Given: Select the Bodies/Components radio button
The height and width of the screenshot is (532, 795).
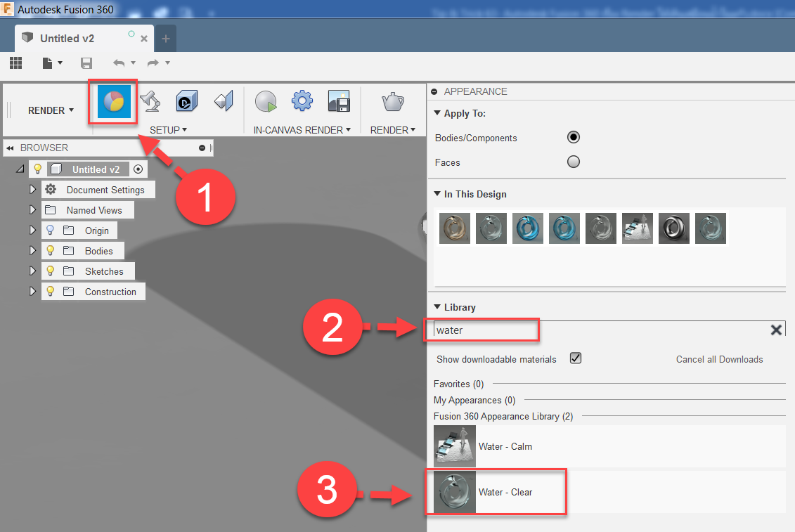Looking at the screenshot, I should 574,138.
